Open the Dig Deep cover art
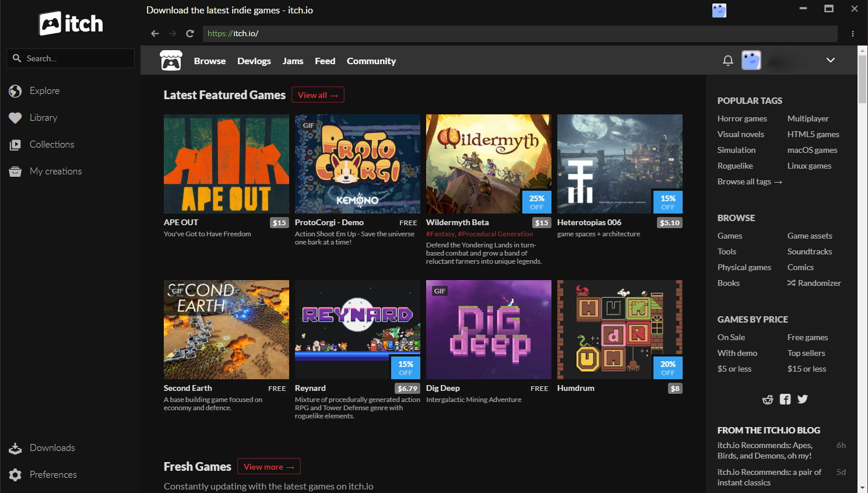The width and height of the screenshot is (868, 493). click(489, 330)
